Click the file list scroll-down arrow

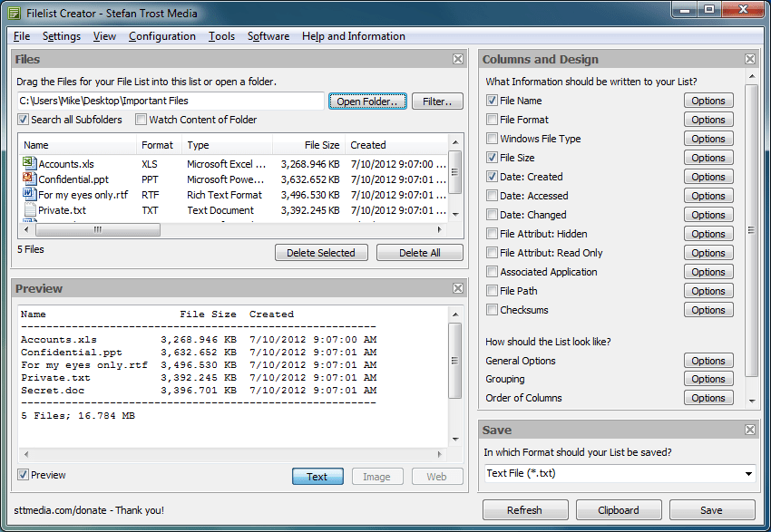455,214
